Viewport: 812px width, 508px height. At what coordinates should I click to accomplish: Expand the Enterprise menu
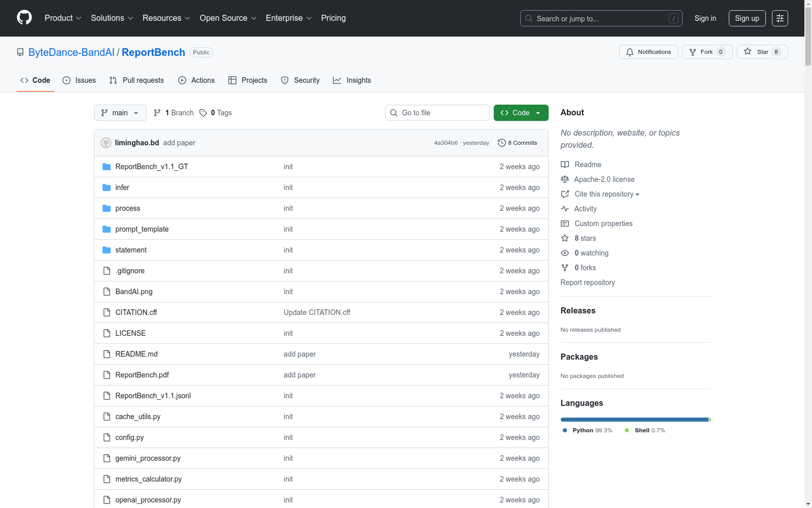[x=289, y=18]
